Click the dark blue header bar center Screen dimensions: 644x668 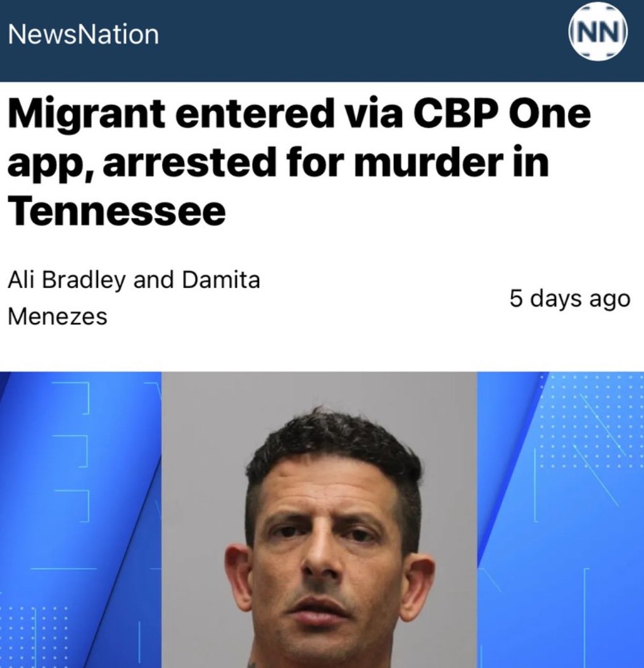(x=322, y=41)
